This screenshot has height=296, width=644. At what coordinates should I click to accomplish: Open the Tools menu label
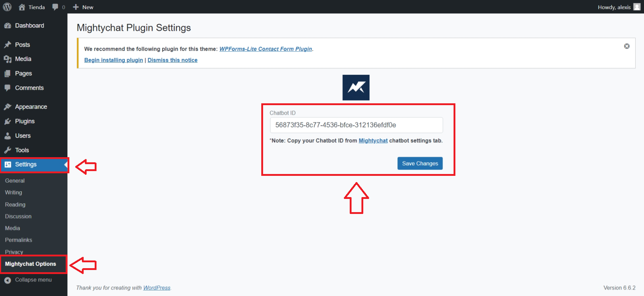(x=22, y=150)
